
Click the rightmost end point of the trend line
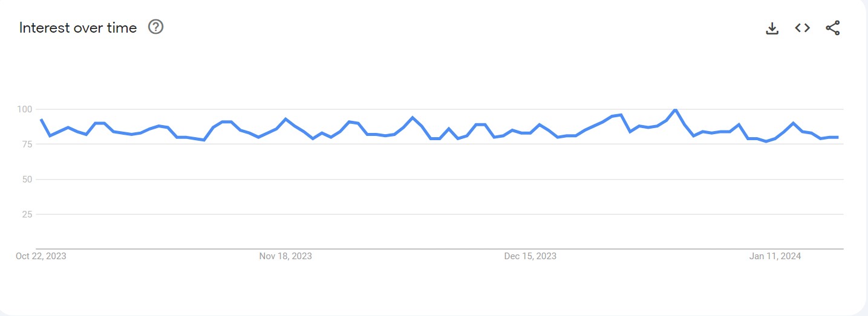pos(838,137)
